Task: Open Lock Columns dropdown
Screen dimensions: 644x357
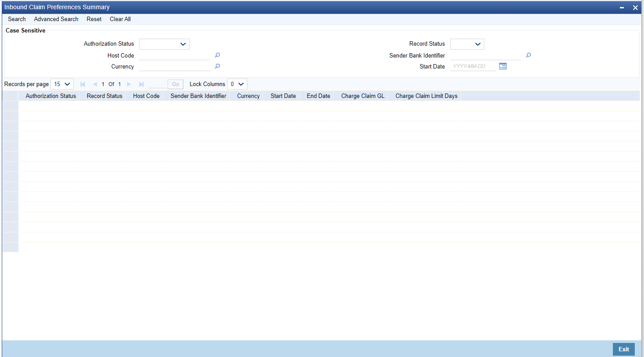Action: (237, 84)
